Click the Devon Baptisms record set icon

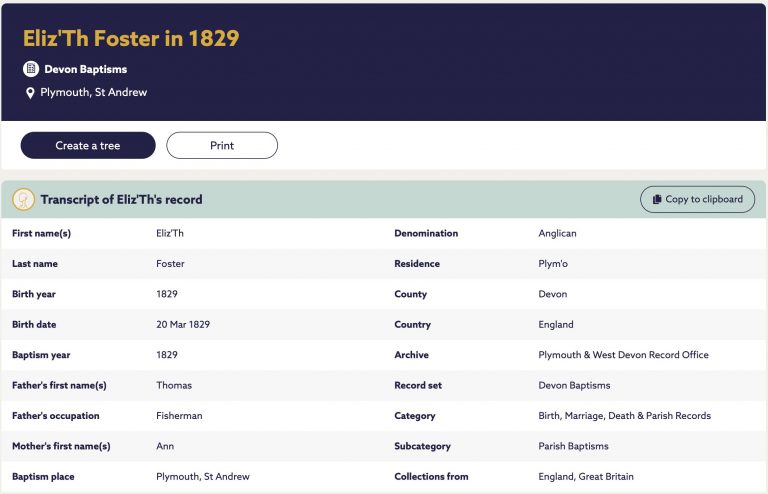[31, 69]
